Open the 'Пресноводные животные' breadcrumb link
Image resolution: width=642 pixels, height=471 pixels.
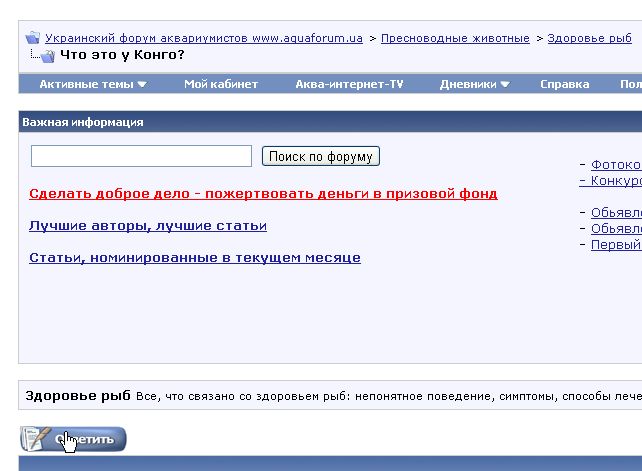[455, 38]
